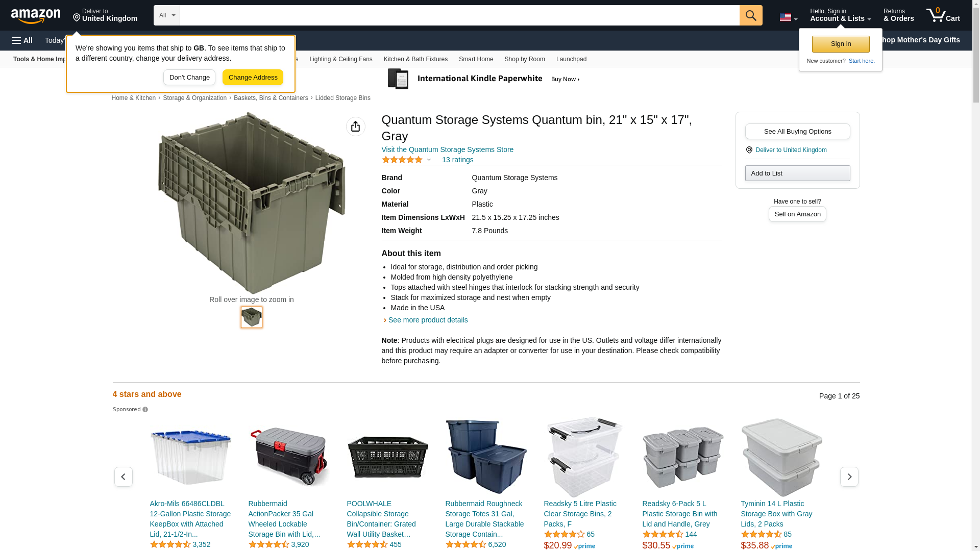Click the Change Address button
This screenshot has height=551, width=980.
coord(253,78)
